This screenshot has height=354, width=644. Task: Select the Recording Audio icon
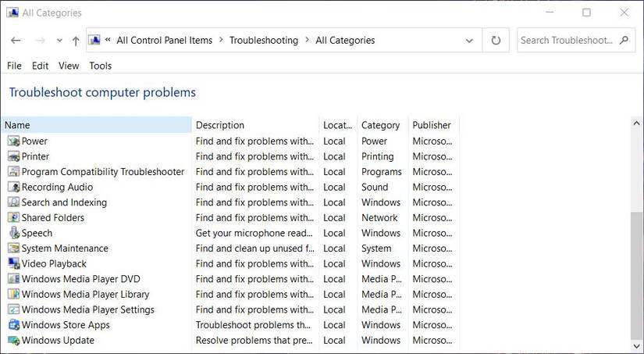click(x=13, y=187)
